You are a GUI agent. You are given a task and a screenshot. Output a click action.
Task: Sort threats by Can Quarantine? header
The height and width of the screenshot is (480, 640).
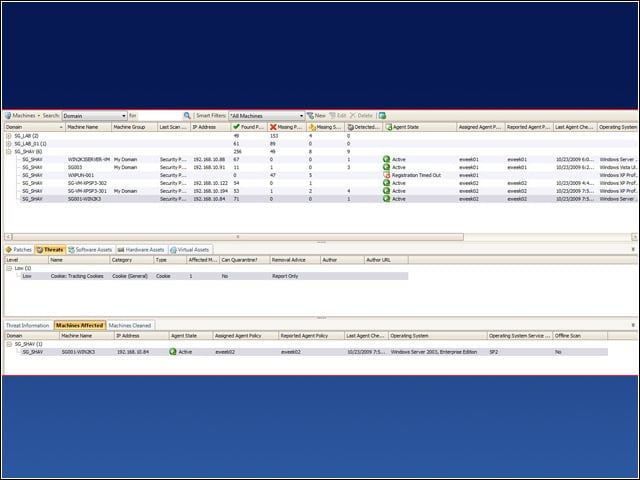(x=244, y=260)
